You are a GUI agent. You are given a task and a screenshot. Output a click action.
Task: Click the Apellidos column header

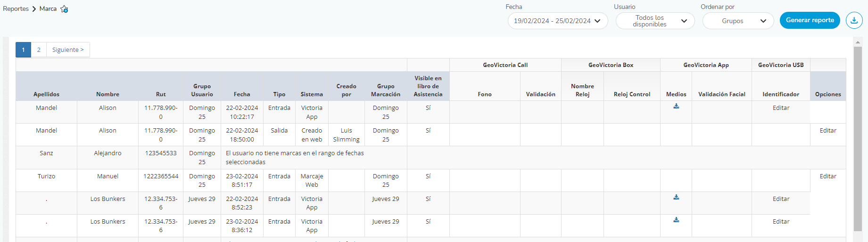pos(46,94)
